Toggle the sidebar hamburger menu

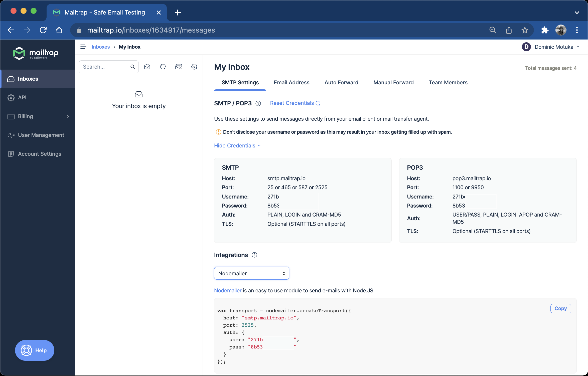click(x=83, y=47)
